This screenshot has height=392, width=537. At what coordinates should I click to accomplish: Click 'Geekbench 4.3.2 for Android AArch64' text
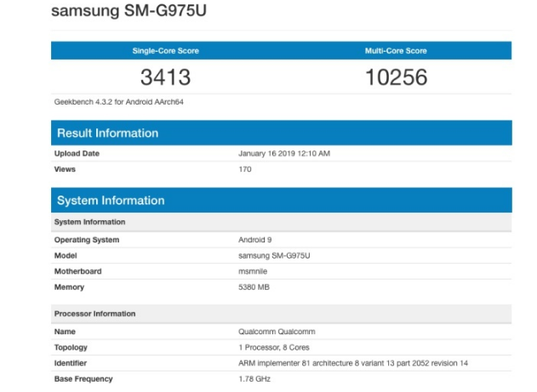[x=119, y=102]
